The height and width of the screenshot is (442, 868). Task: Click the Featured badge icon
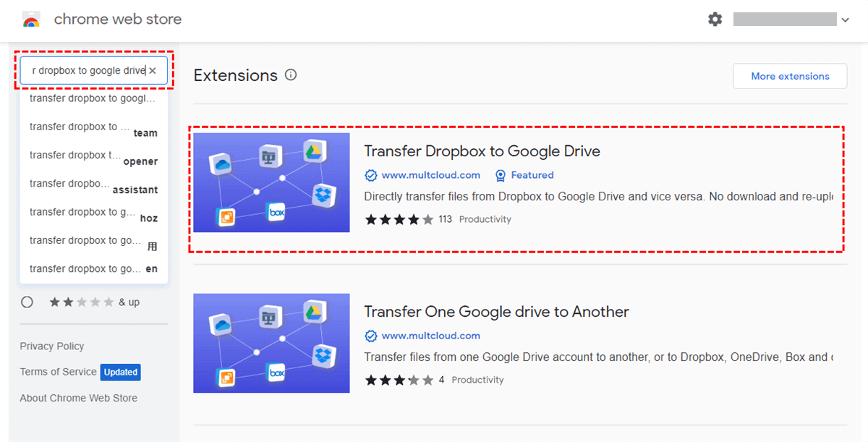pos(500,175)
